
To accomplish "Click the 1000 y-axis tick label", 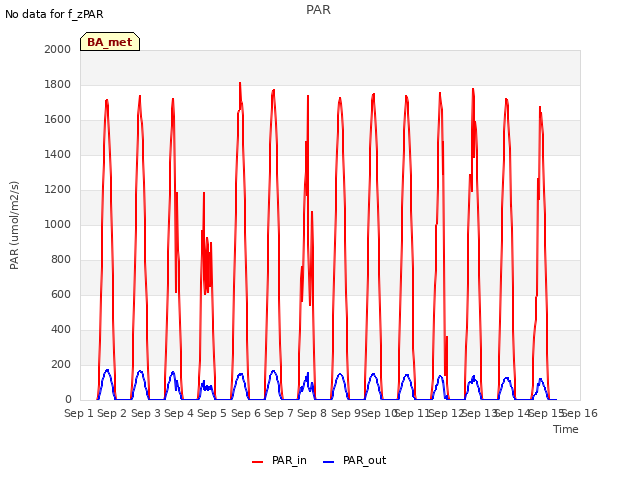I will click(x=58, y=224).
